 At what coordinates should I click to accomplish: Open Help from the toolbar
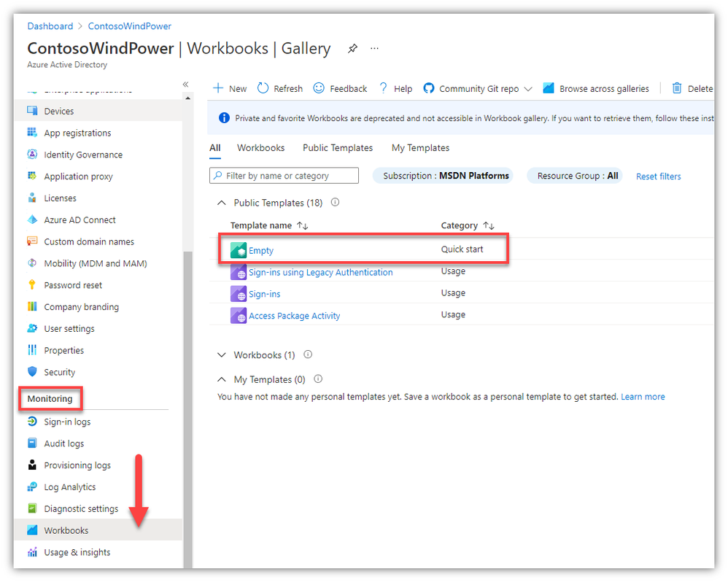[395, 88]
